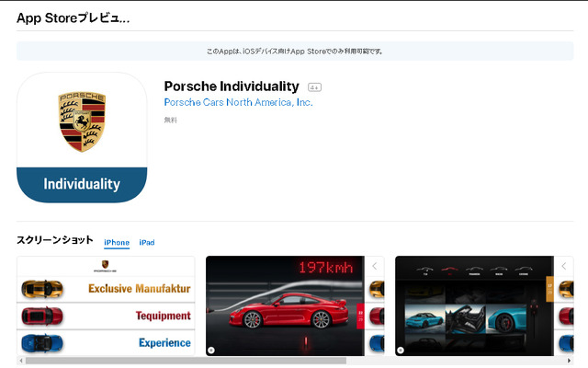Click the red-highlighted car silhouette in gallery screenshot
This screenshot has width=588, height=368.
click(x=449, y=270)
